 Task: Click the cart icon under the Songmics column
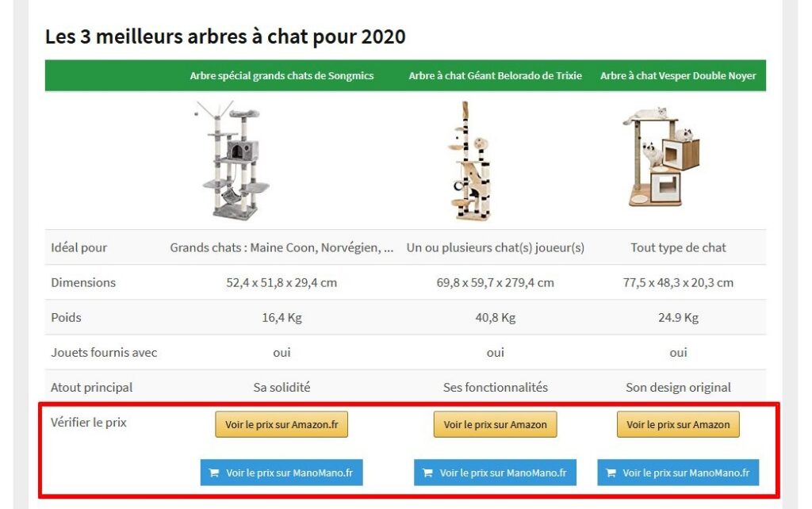click(214, 473)
